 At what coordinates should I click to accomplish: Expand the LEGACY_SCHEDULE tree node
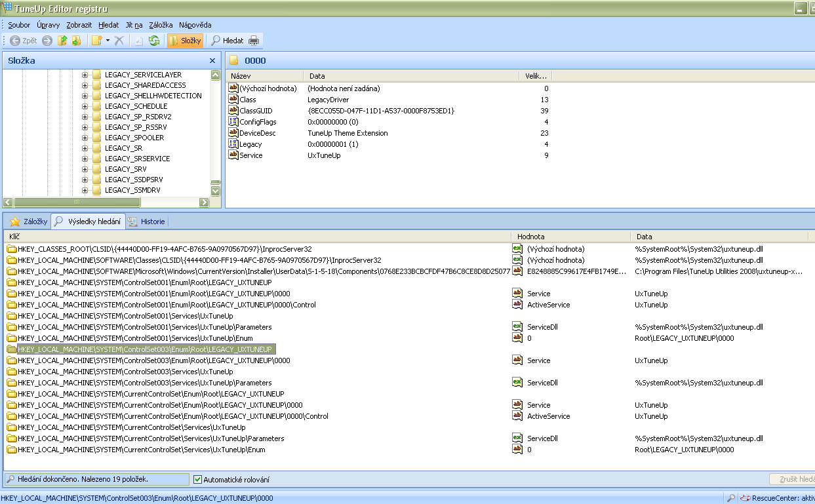tap(85, 106)
